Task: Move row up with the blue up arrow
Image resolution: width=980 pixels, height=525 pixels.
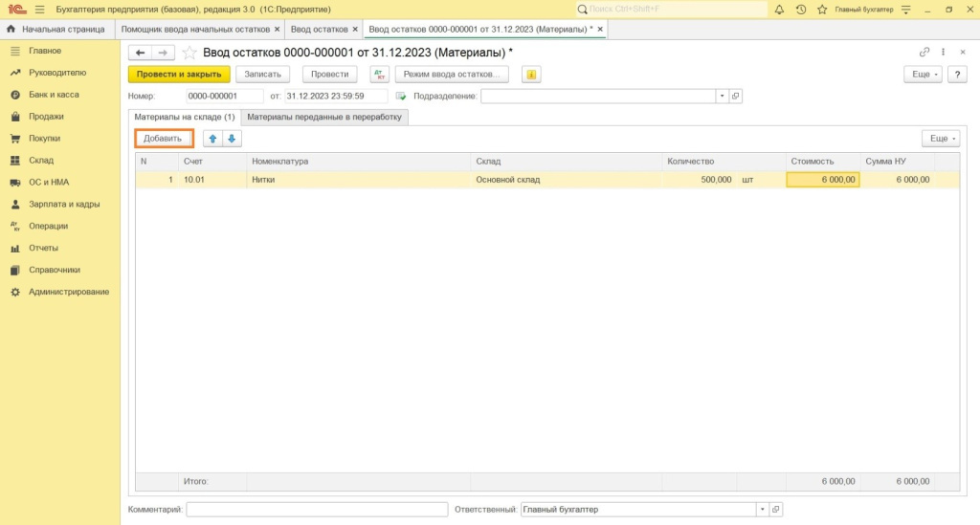Action: [x=212, y=139]
